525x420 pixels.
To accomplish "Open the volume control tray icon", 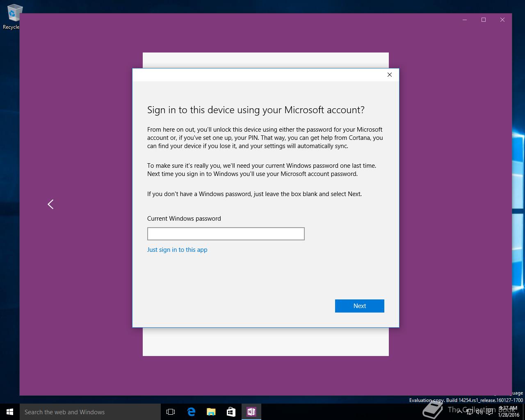I will click(479, 412).
